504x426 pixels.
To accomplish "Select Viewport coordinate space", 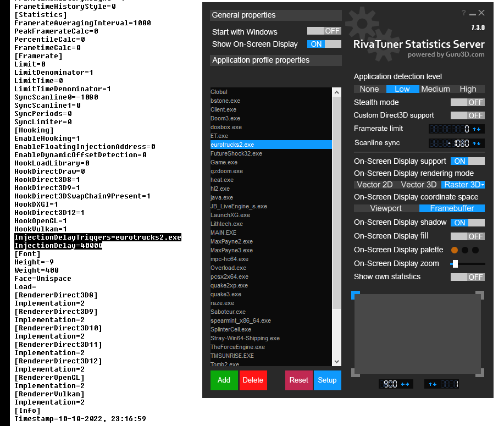I will click(x=386, y=208).
